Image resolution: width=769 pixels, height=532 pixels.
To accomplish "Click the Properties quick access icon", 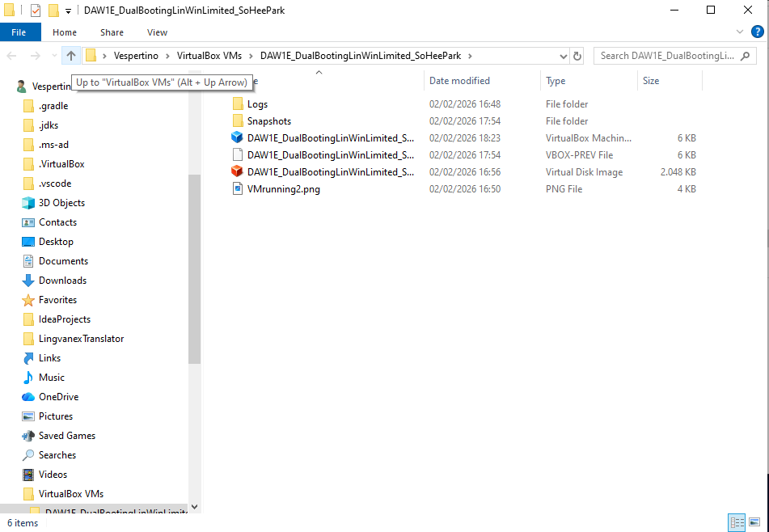I will (x=36, y=11).
